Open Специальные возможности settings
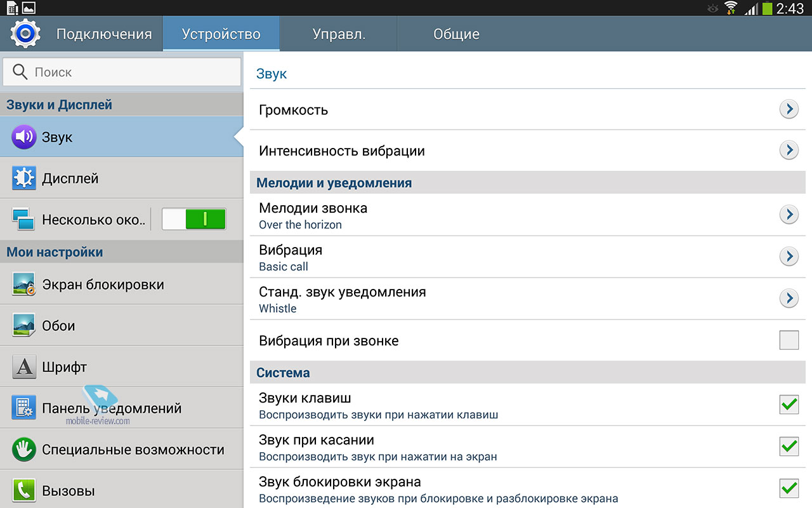The height and width of the screenshot is (508, 812). pyautogui.click(x=121, y=449)
